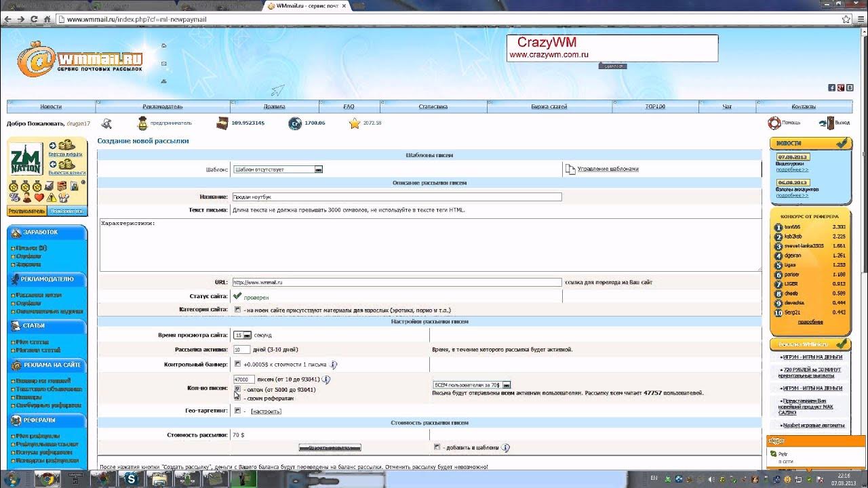The height and width of the screenshot is (488, 868).
Task: Click the URL input field
Action: 397,282
